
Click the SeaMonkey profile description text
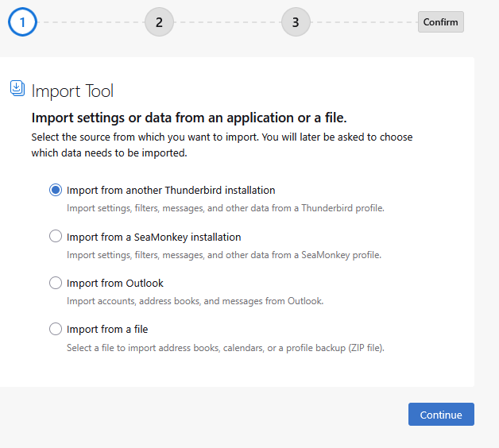tap(224, 255)
